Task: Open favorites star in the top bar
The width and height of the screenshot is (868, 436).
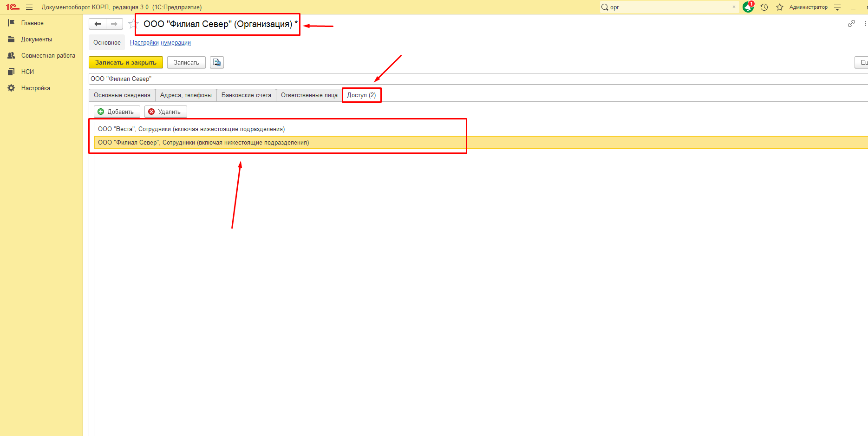Action: (780, 7)
